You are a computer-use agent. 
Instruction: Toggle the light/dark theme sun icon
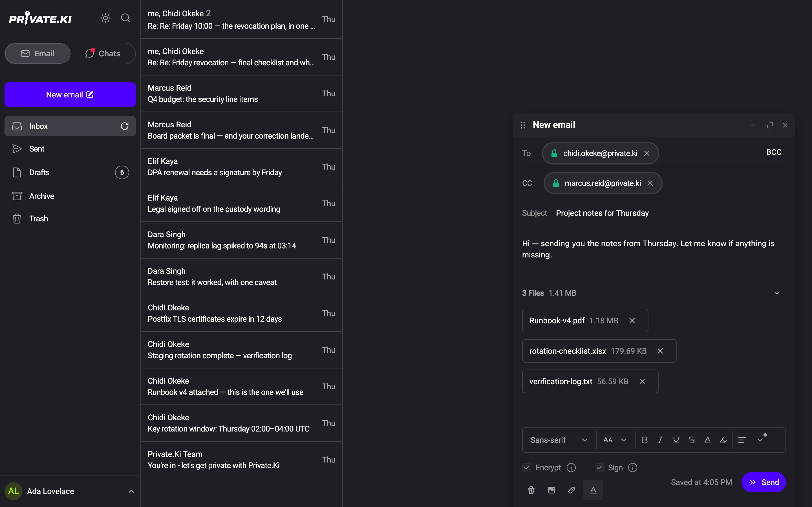point(105,18)
